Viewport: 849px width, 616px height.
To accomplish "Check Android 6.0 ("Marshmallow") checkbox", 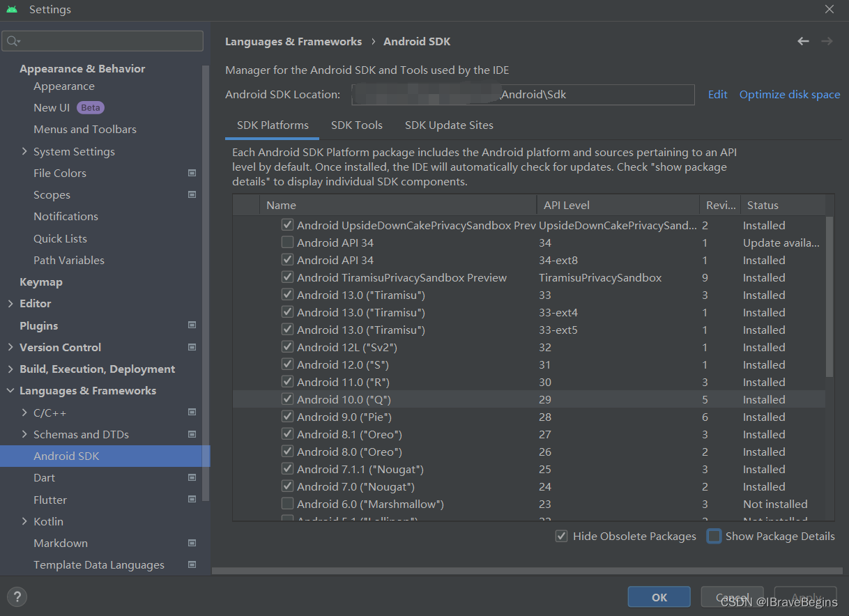I will [x=287, y=504].
